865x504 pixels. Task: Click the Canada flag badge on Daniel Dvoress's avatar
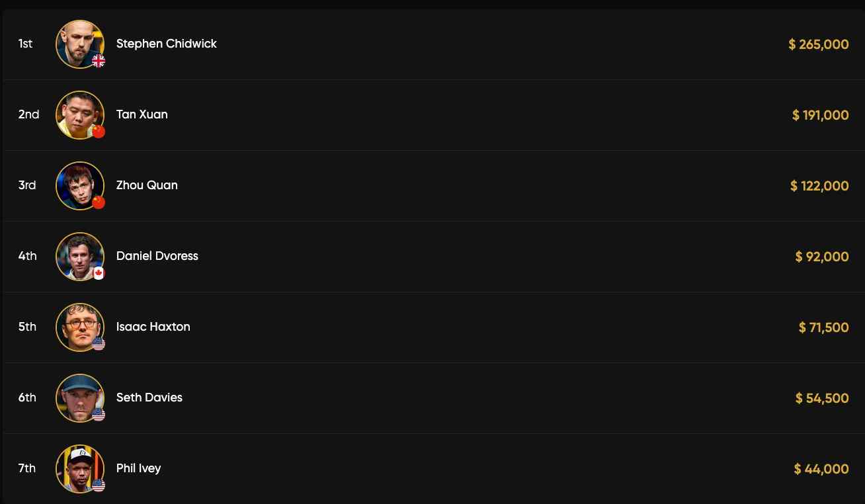coord(99,273)
